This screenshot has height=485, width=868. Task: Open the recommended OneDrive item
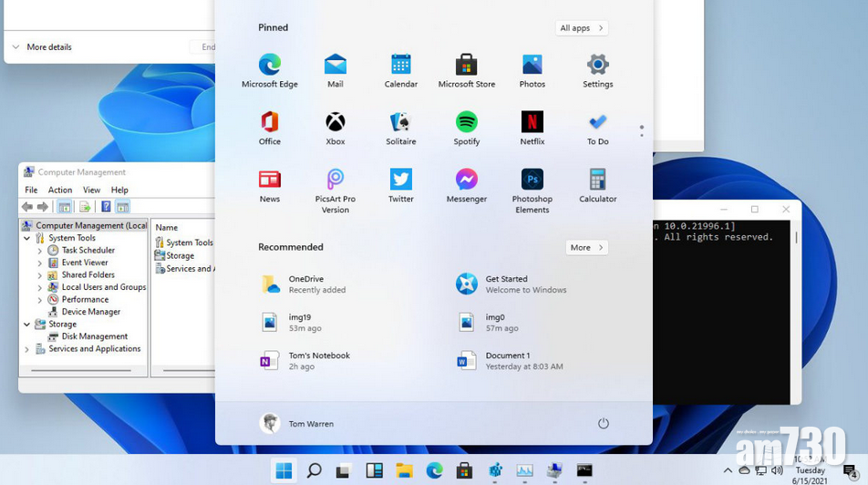(x=304, y=284)
